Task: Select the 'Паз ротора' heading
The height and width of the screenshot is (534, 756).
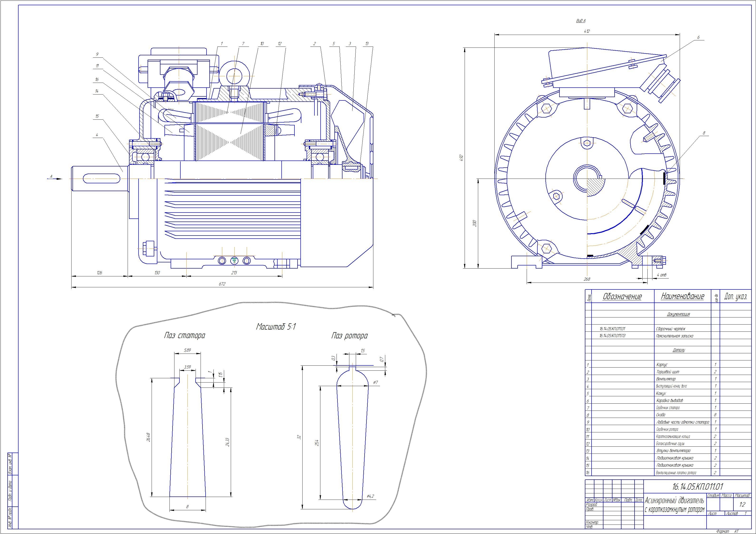Action: (x=349, y=336)
